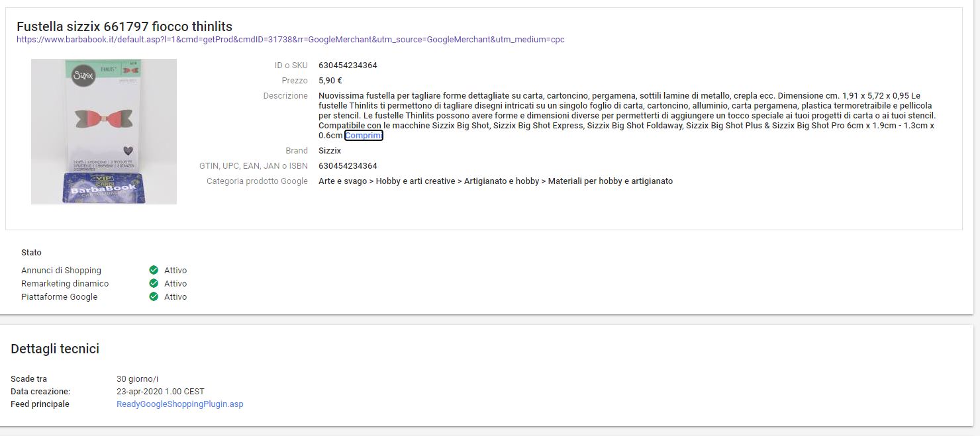Image resolution: width=980 pixels, height=436 pixels.
Task: Click the 'Feed principale' label
Action: tap(40, 404)
